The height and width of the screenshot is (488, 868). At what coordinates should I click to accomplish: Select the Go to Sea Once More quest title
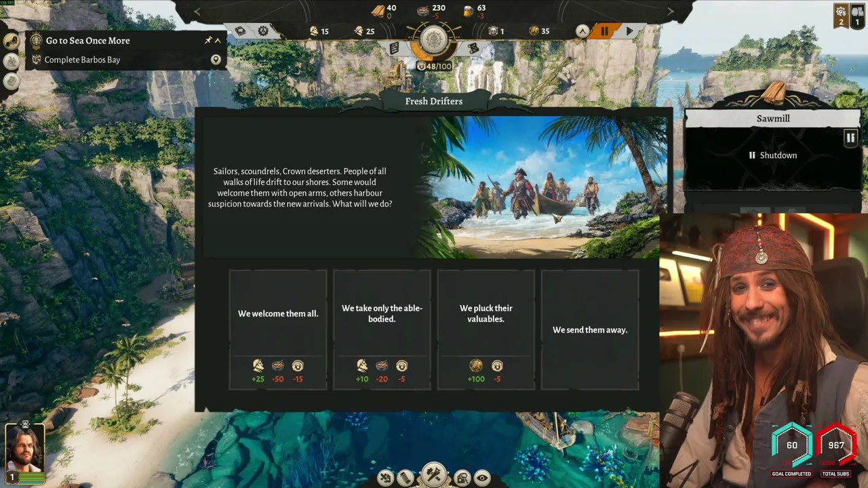(x=87, y=41)
